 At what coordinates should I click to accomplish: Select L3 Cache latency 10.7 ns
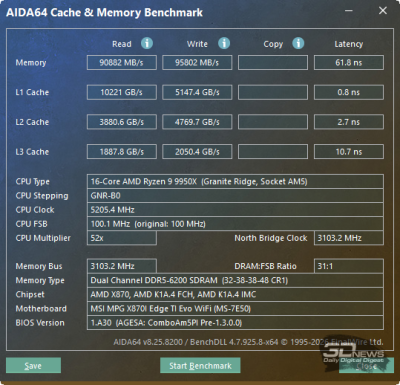(349, 152)
